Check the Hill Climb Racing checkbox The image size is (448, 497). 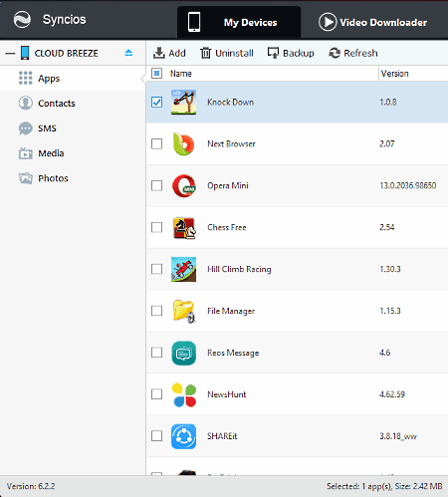coord(156,269)
